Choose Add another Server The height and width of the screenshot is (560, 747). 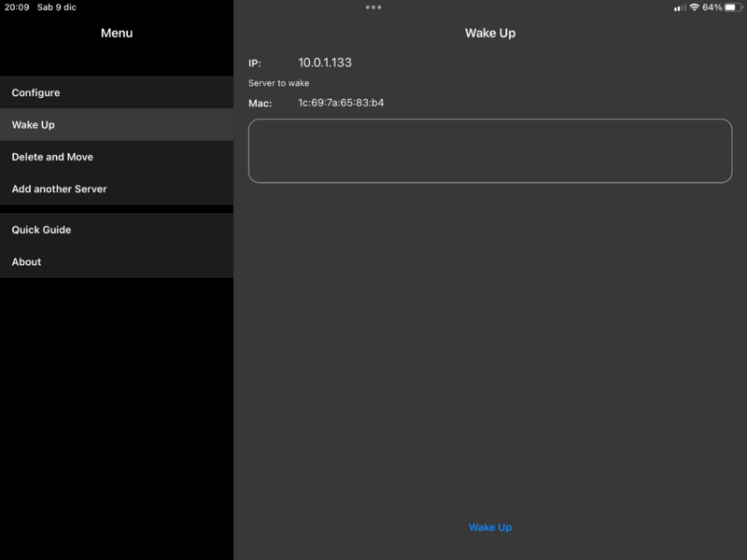point(59,189)
